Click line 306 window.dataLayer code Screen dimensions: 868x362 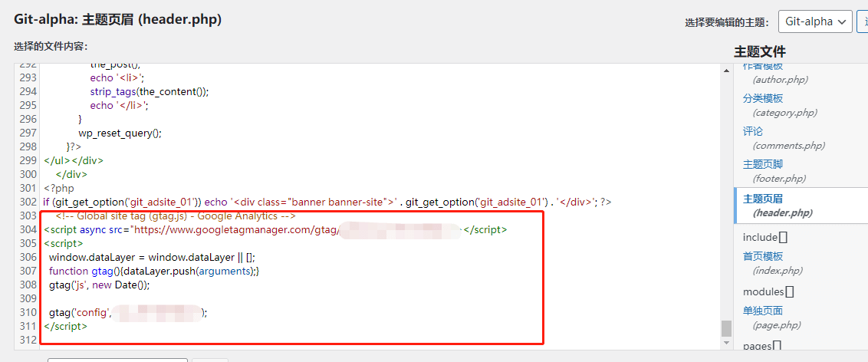click(152, 258)
